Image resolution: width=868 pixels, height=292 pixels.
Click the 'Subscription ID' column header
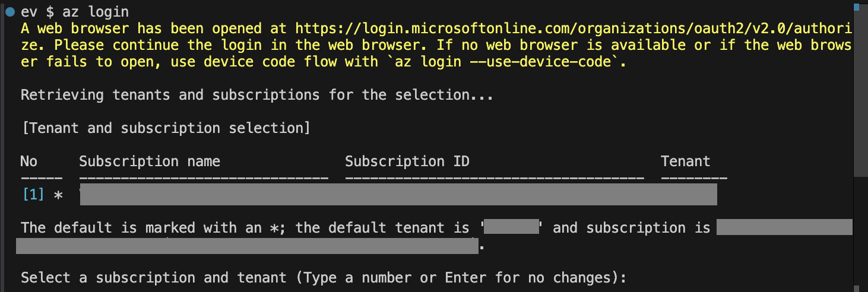coord(407,161)
